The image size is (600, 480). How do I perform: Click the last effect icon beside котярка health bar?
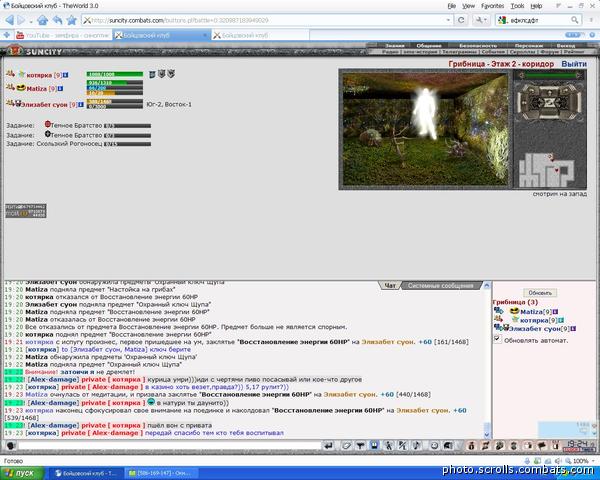click(x=171, y=73)
